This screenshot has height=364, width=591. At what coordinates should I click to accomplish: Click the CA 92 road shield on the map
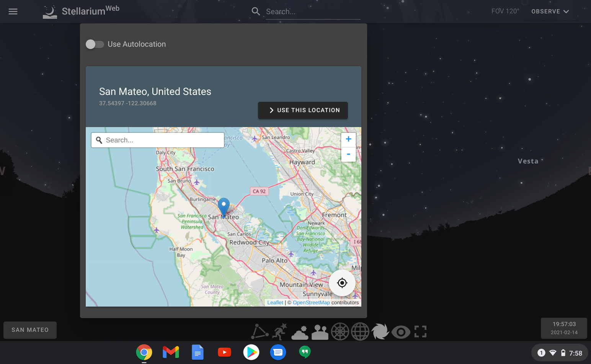[259, 191]
